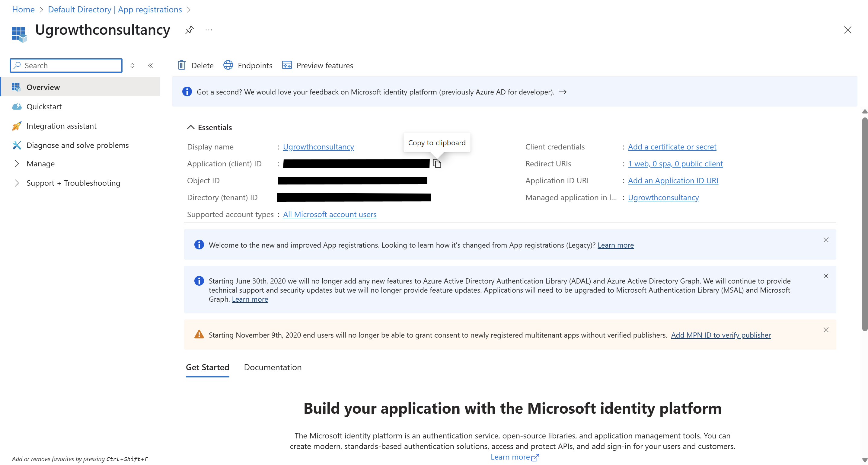The image size is (868, 465).
Task: Open Default Directory | App registrations breadcrumb
Action: click(x=115, y=9)
